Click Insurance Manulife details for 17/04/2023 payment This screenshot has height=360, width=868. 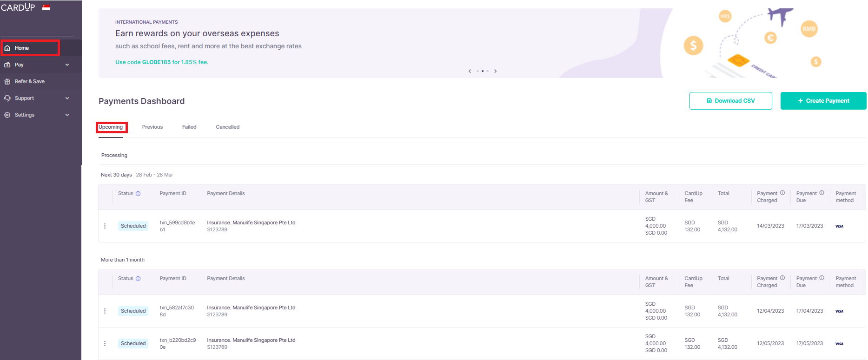point(251,311)
